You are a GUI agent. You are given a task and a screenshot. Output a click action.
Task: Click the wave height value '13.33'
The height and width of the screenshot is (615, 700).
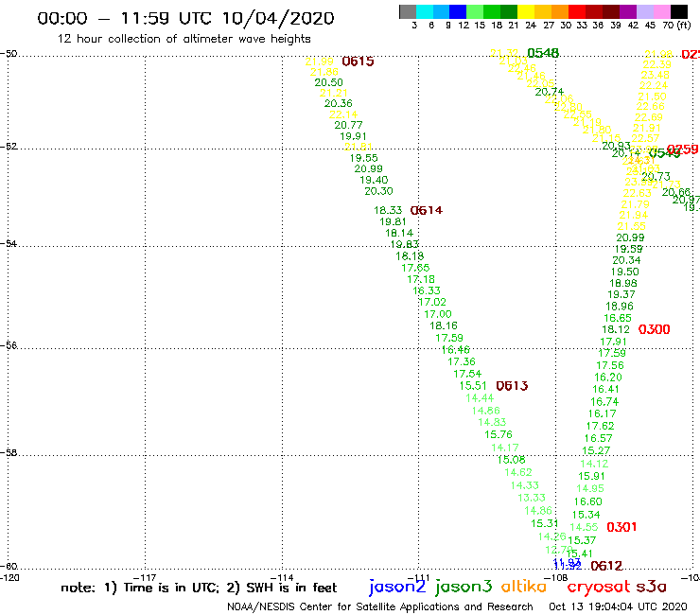[x=532, y=498]
